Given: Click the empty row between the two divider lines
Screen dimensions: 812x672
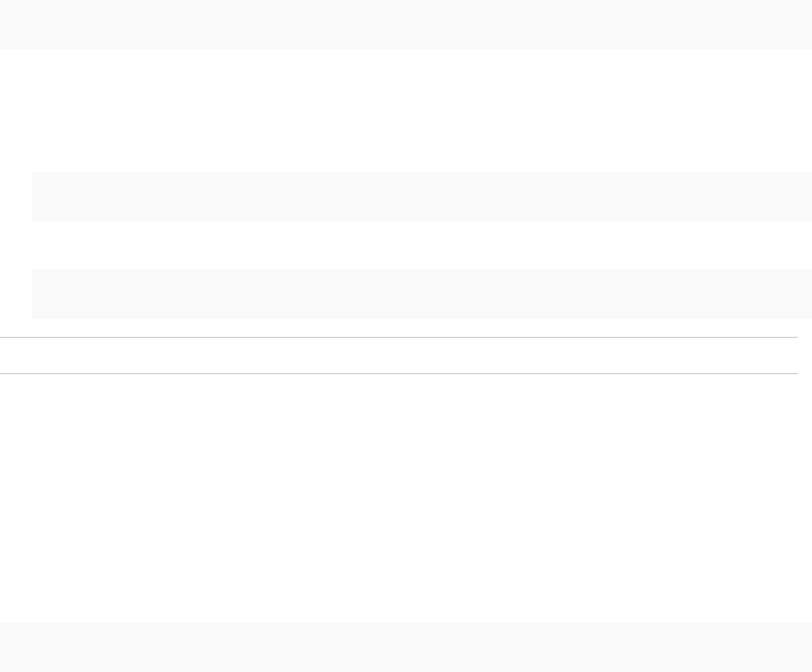Looking at the screenshot, I should (x=399, y=356).
